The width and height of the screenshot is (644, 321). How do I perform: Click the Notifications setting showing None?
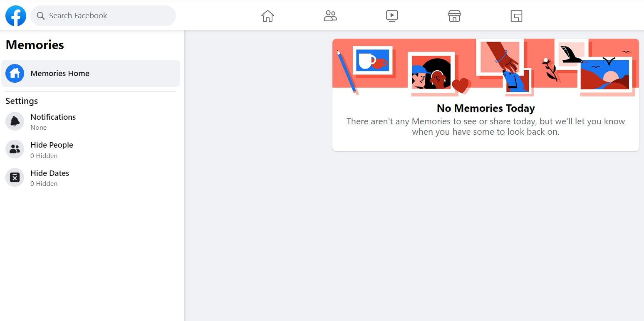[x=38, y=127]
